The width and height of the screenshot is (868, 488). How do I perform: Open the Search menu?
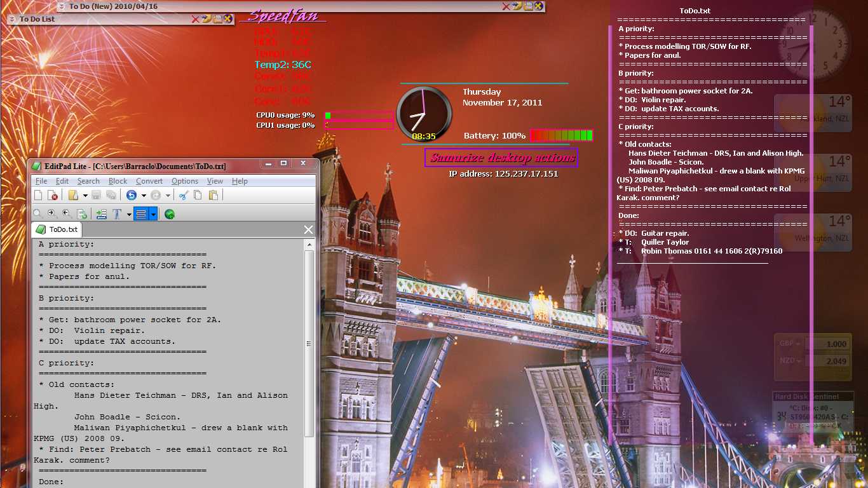pos(88,181)
